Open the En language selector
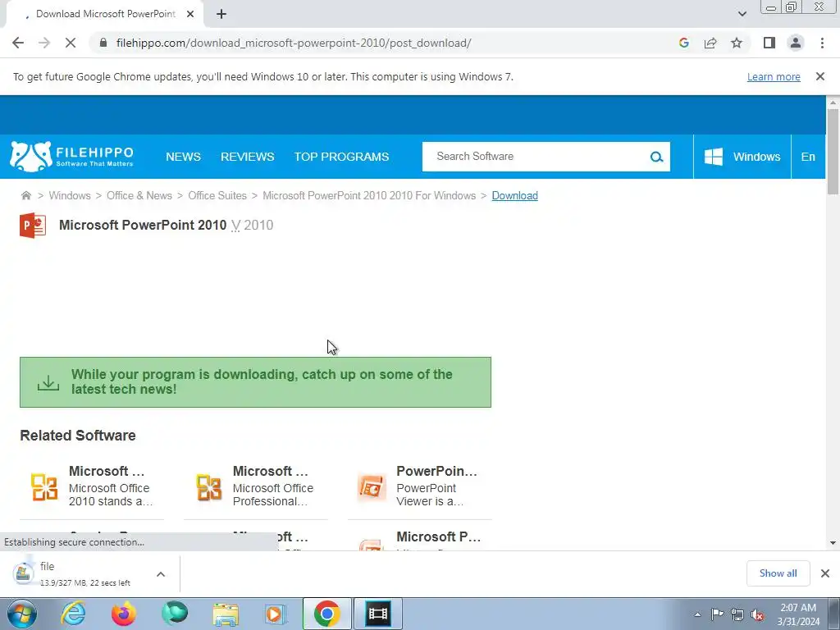 [808, 157]
